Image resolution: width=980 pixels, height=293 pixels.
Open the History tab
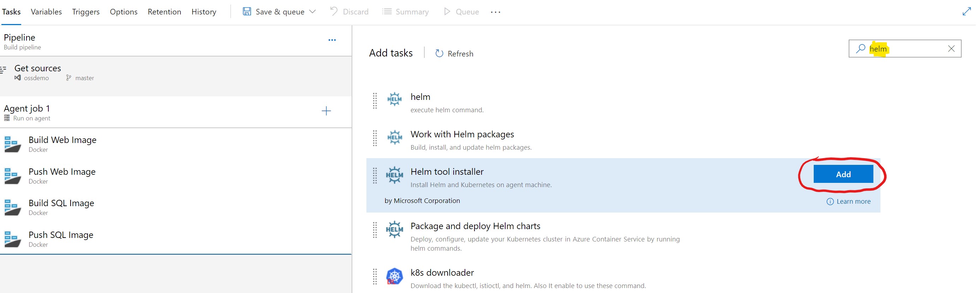pos(204,12)
